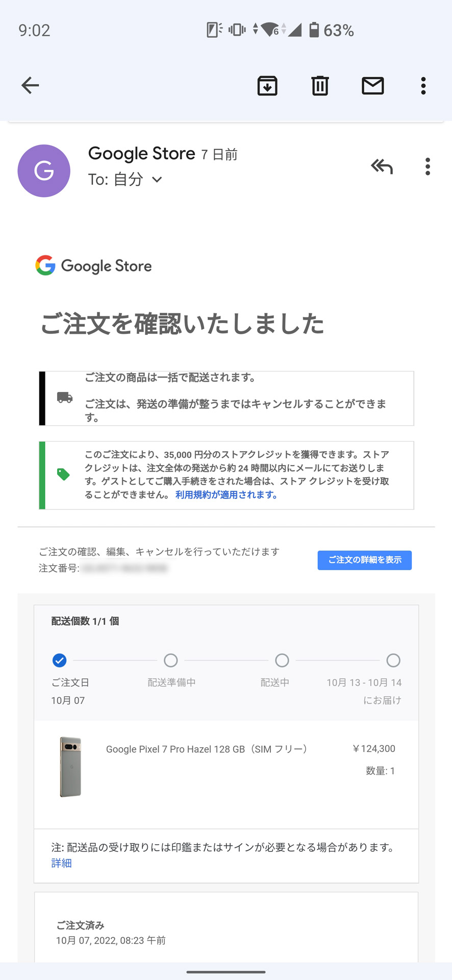Select the completed ご注文日 order status circle
The height and width of the screenshot is (980, 452).
point(59,660)
